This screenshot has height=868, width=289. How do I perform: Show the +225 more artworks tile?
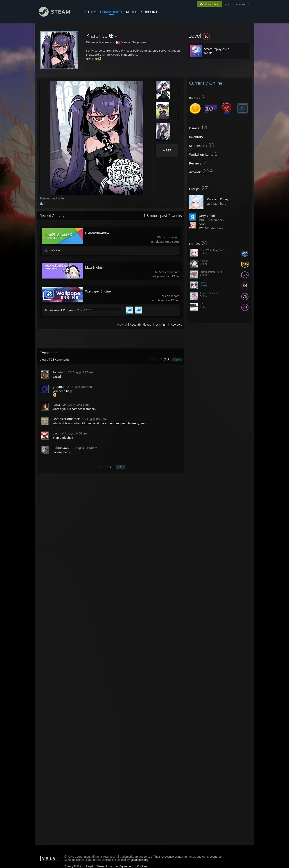167,150
